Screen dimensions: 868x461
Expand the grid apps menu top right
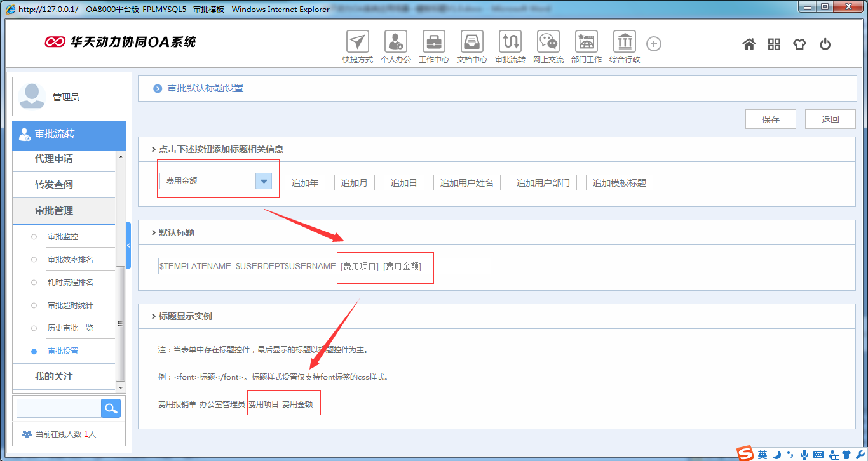(x=774, y=44)
